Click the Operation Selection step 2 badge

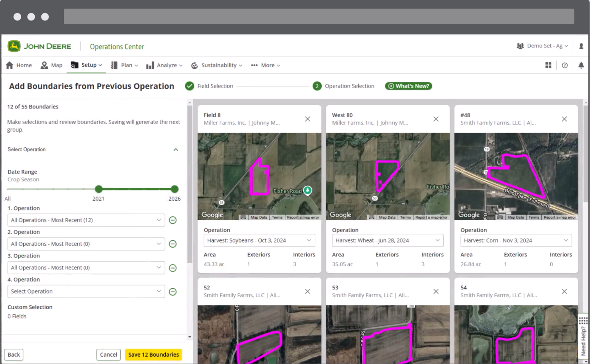click(317, 86)
